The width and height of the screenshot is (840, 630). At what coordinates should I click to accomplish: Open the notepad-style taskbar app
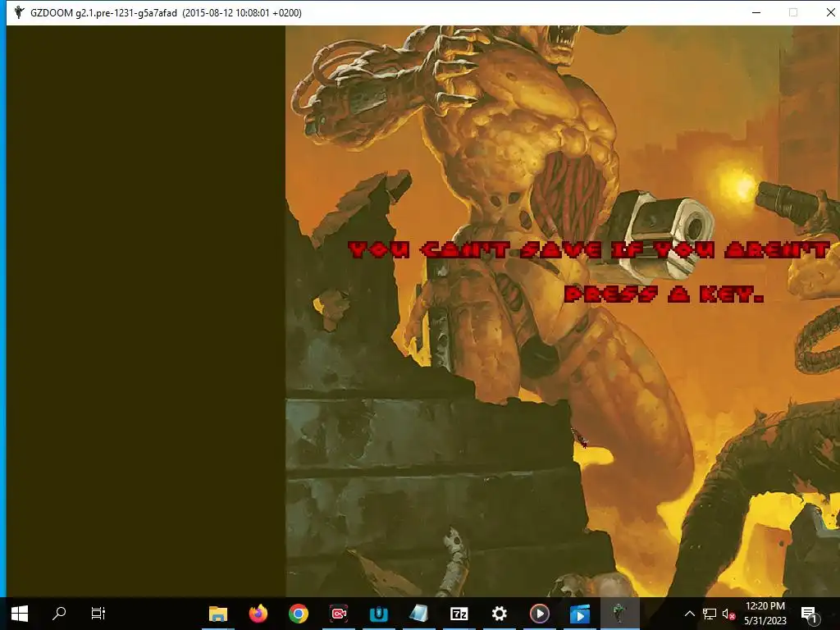point(419,614)
